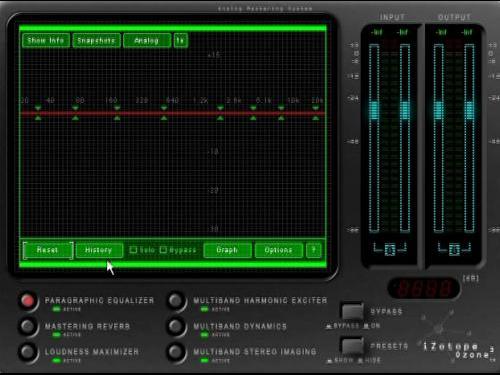The width and height of the screenshot is (500, 375).
Task: Click the red EQ curve line
Action: tap(173, 113)
